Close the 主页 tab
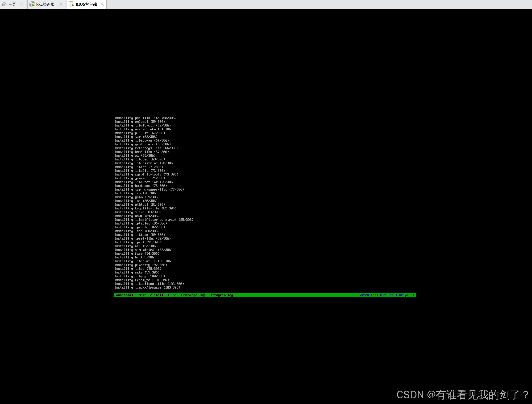The height and width of the screenshot is (404, 532). [22, 4]
